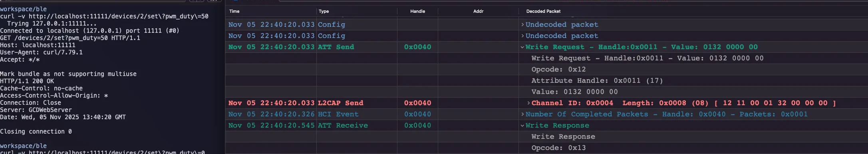Select the ATT Send packet row
This screenshot has width=868, height=154.
[x=546, y=47]
